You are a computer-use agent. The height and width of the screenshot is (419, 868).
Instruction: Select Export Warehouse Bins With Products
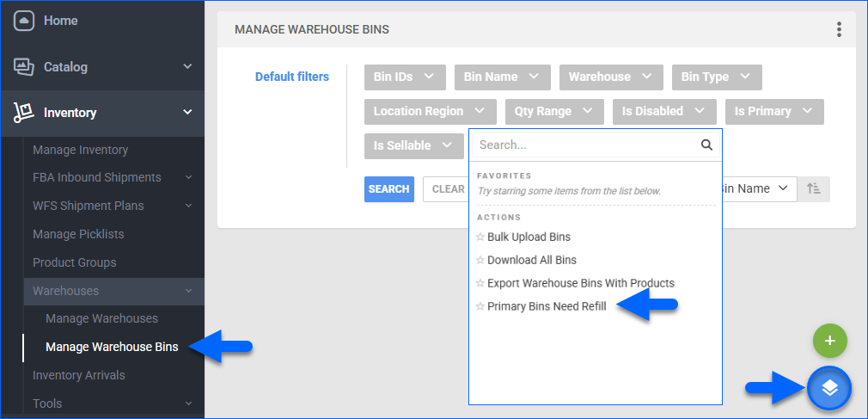point(580,283)
